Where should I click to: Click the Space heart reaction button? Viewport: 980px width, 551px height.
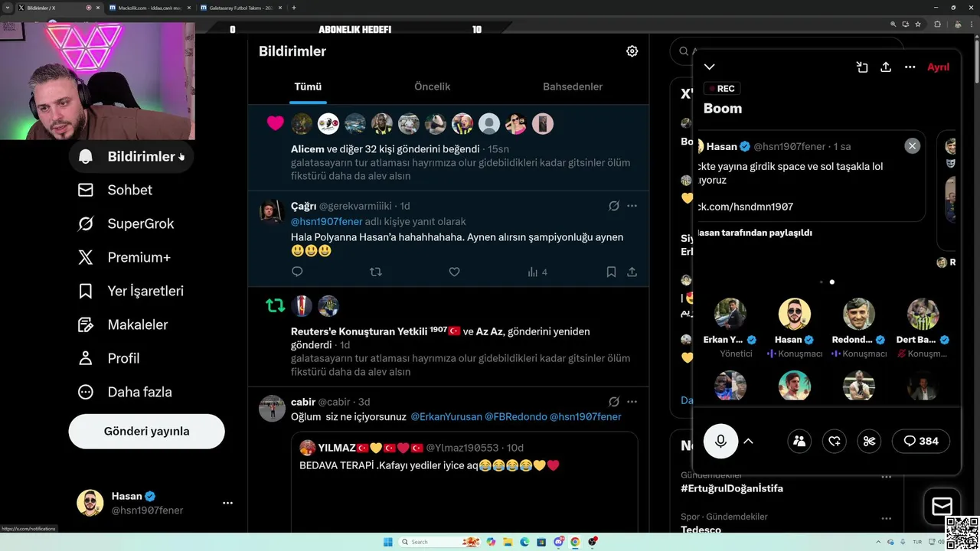click(x=835, y=441)
